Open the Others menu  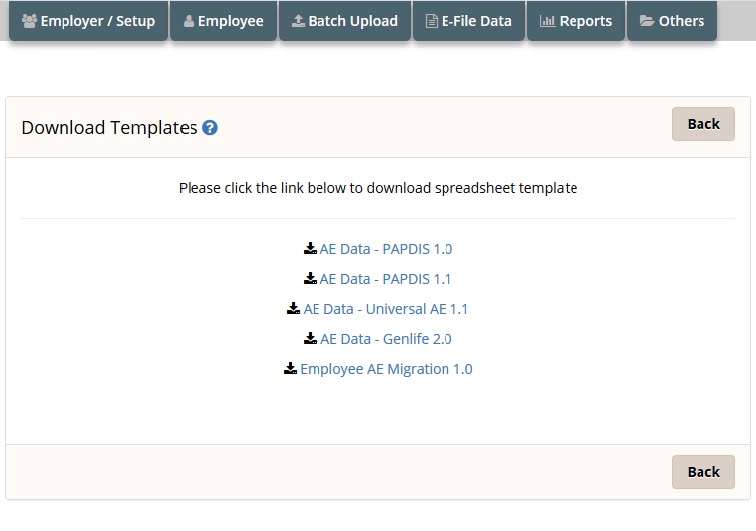[672, 21]
